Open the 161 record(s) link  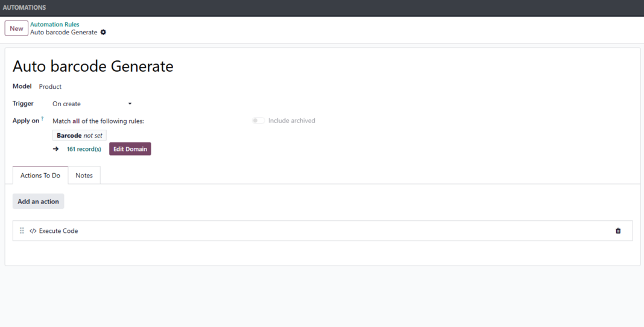point(84,149)
